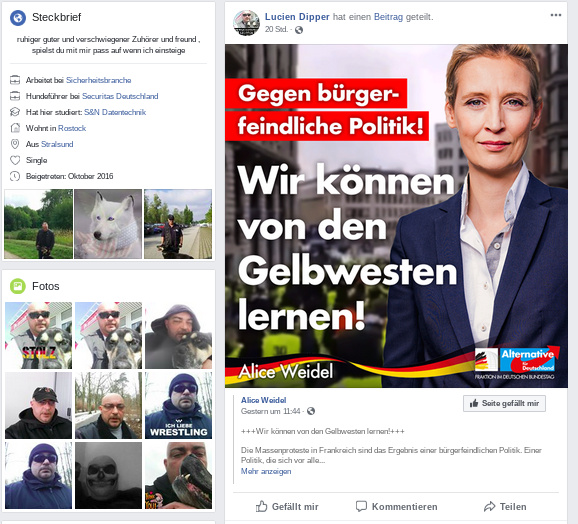578x524 pixels.
Task: Open the white husky dog thumbnail
Action: [x=108, y=224]
